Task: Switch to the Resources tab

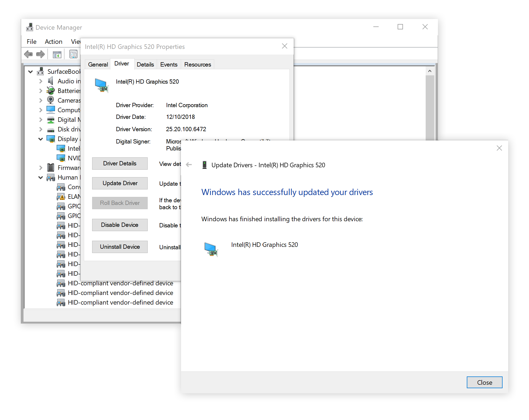Action: [x=198, y=64]
